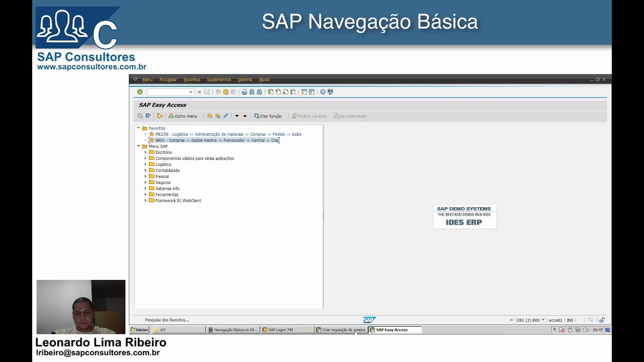Go to First Page icon
Viewport: 644px width, 362px height.
click(x=271, y=92)
